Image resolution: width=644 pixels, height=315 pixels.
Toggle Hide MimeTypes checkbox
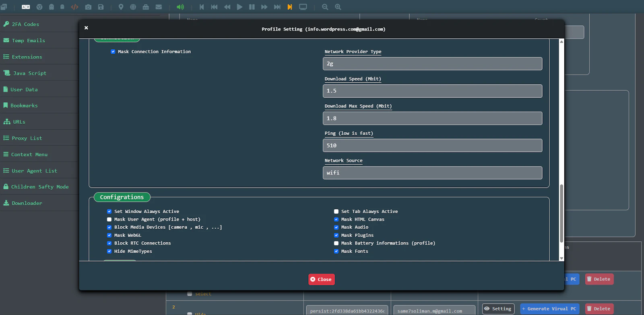pos(109,251)
